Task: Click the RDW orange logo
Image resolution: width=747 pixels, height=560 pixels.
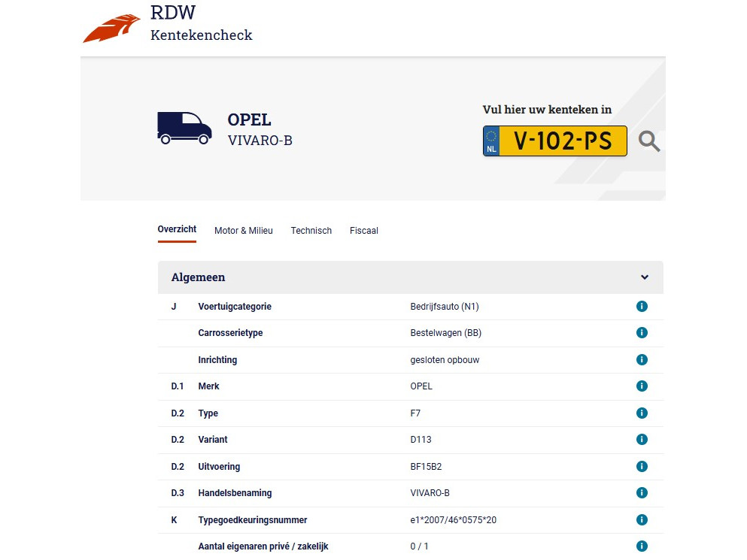Action: click(111, 28)
